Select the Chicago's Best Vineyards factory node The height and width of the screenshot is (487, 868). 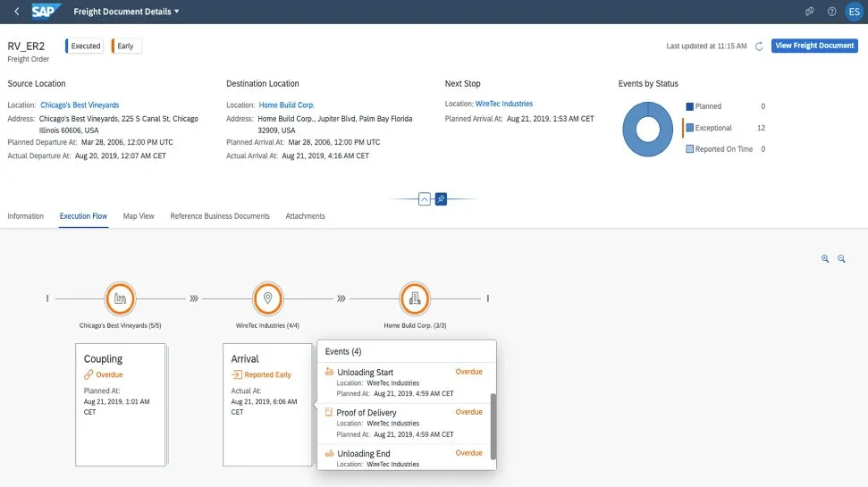(x=120, y=298)
